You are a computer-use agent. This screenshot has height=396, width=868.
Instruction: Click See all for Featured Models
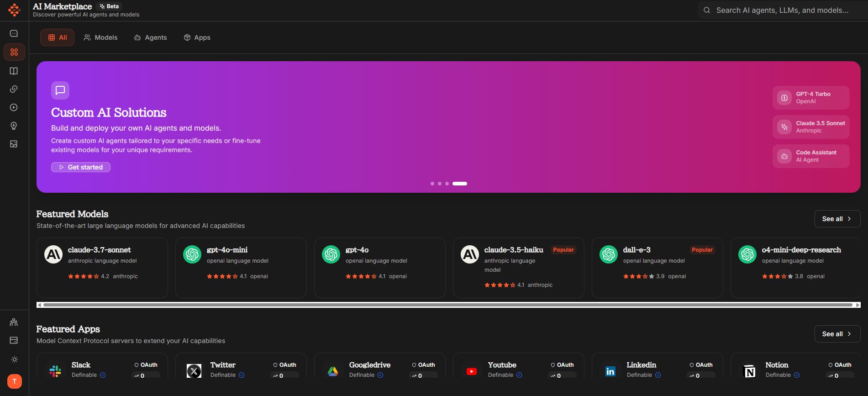click(x=837, y=219)
